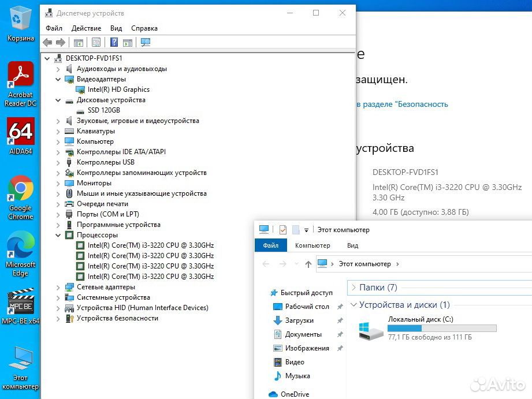Expand the Мониторы node
Viewport: 532px width, 399px height.
58,183
